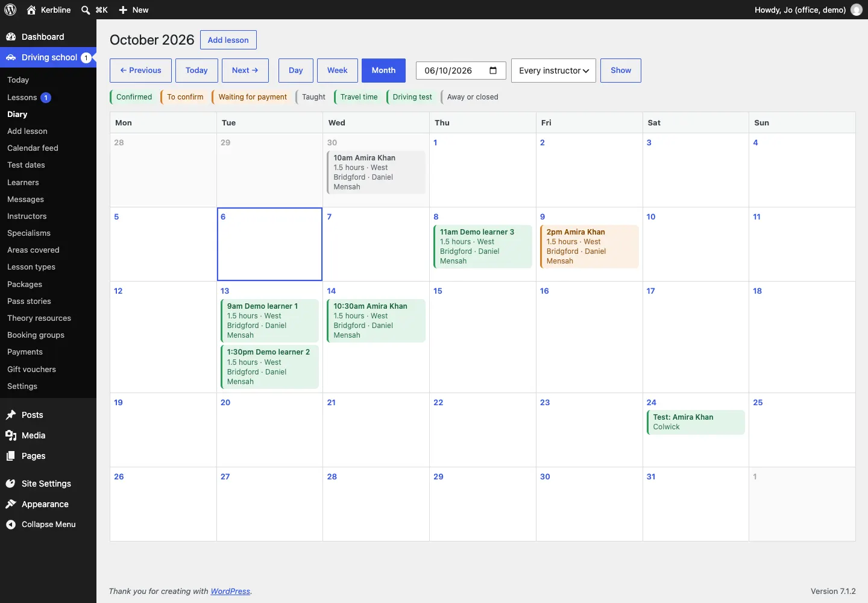Switch to Week view

point(338,71)
